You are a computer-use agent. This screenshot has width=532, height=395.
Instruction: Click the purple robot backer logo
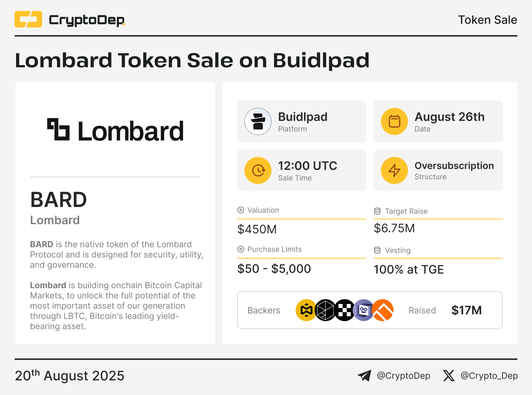click(363, 310)
